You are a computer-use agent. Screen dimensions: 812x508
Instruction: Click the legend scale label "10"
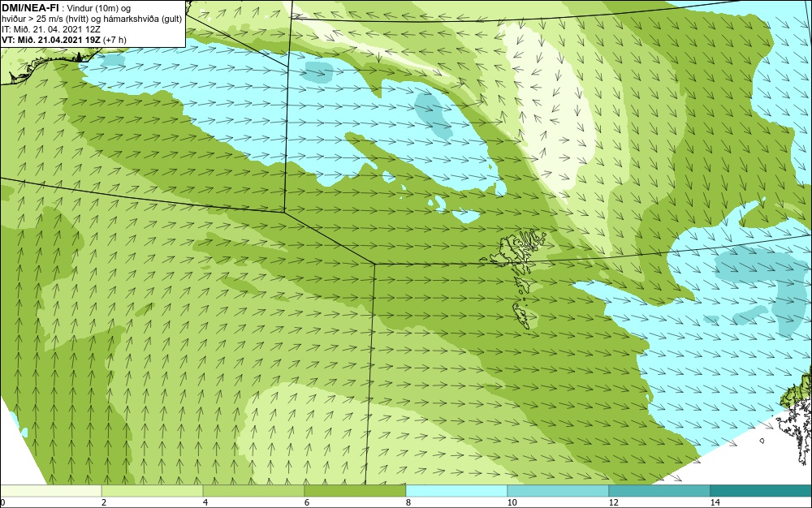512,503
